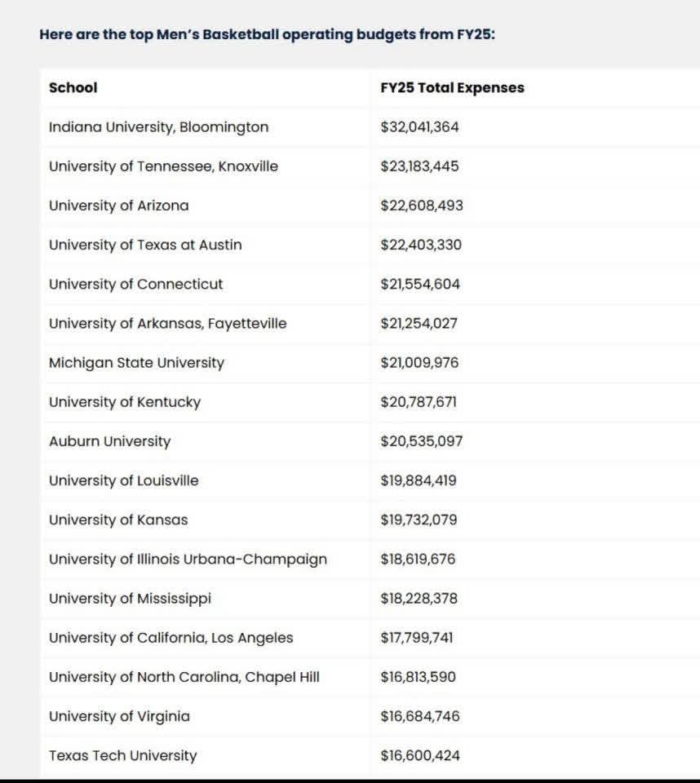Select the University of Kansas entry
This screenshot has width=700, height=783.
[118, 520]
